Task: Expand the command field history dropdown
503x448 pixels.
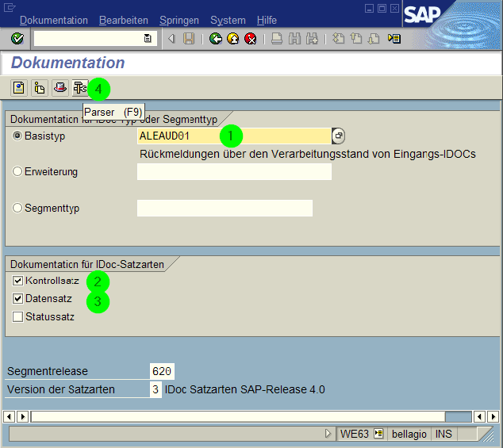Action: point(148,38)
